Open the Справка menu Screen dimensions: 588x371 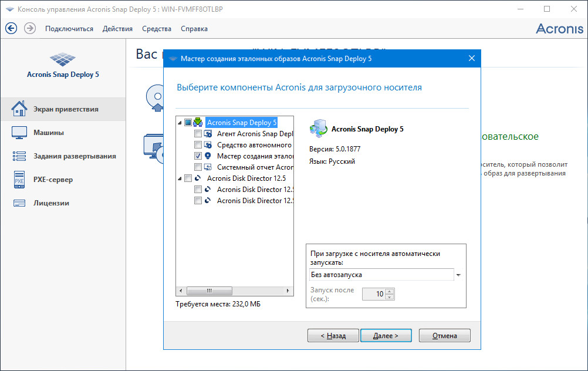[x=194, y=29]
